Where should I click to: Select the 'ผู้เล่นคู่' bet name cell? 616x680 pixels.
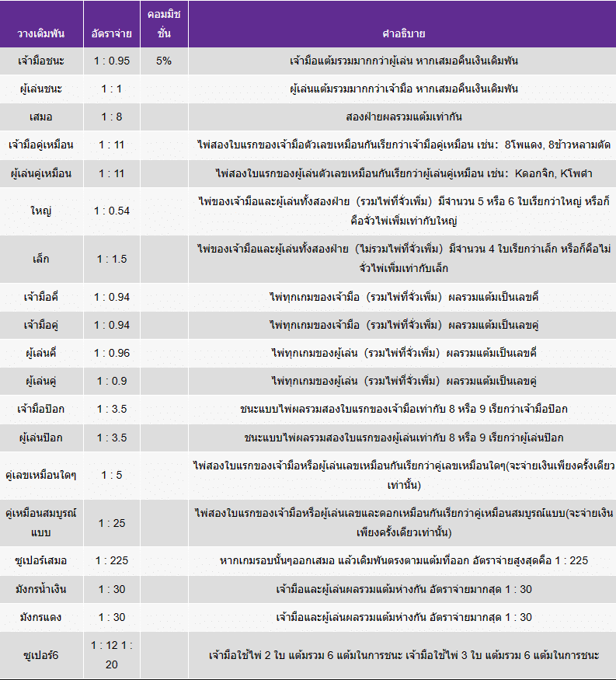(x=41, y=381)
